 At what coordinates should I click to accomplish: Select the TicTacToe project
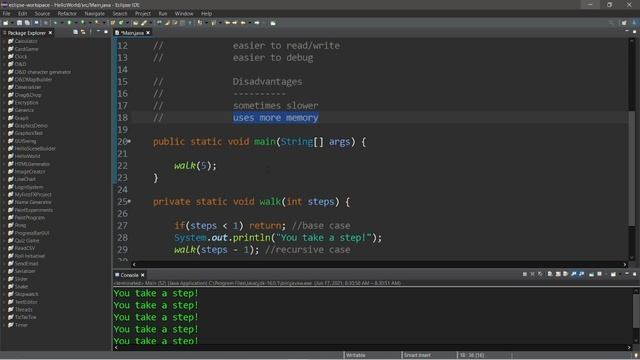(25, 317)
